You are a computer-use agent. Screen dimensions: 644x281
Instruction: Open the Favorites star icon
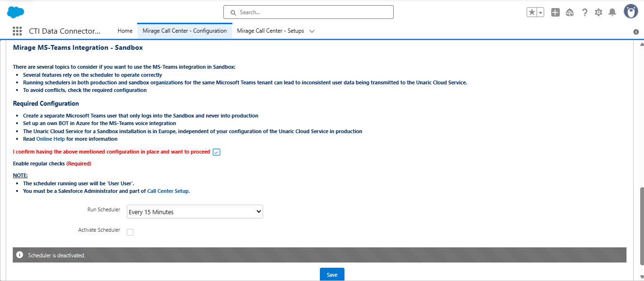coord(532,12)
